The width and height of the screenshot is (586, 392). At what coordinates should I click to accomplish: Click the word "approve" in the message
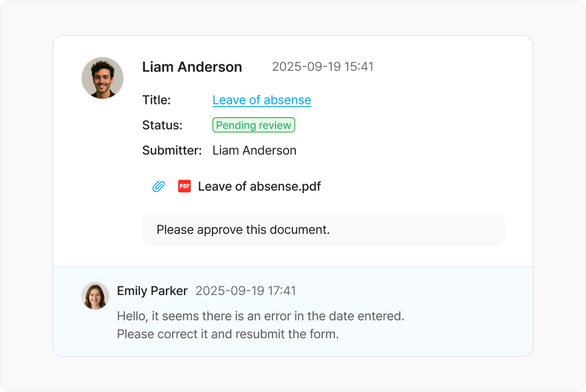(219, 230)
